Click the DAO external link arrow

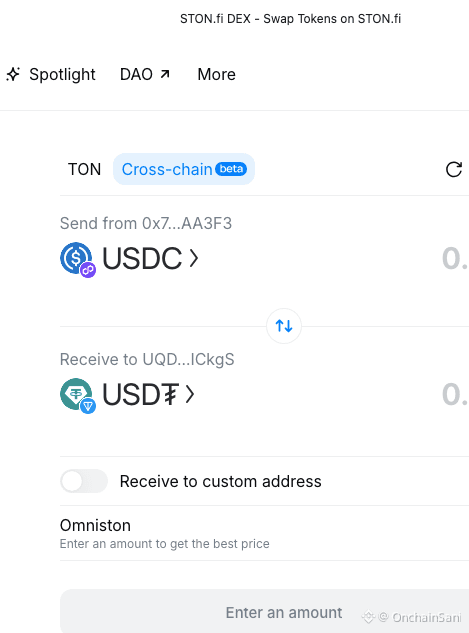click(165, 74)
